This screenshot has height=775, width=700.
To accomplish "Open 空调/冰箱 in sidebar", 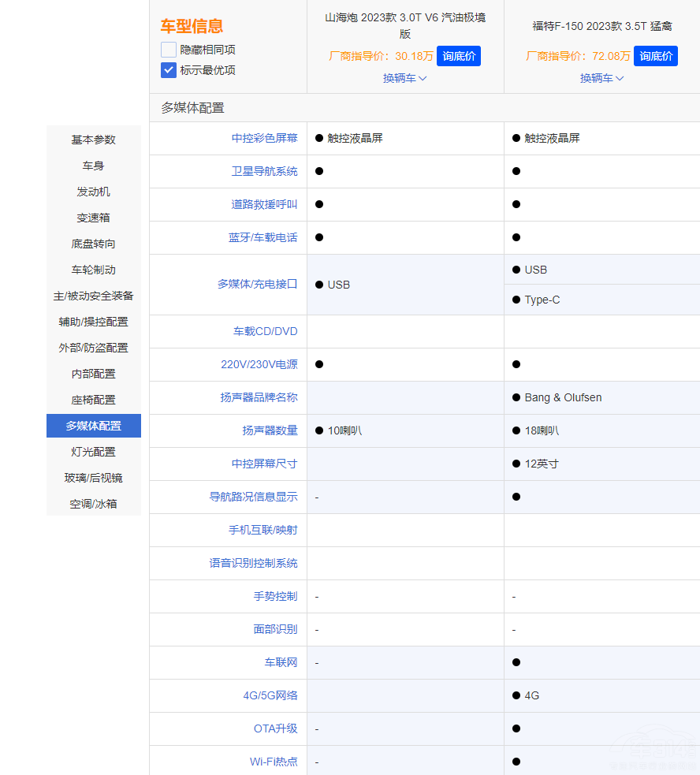I will [94, 504].
